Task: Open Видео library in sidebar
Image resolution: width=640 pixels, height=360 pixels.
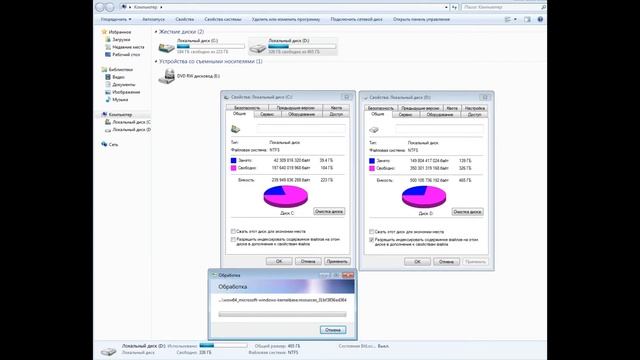Action: click(x=118, y=77)
